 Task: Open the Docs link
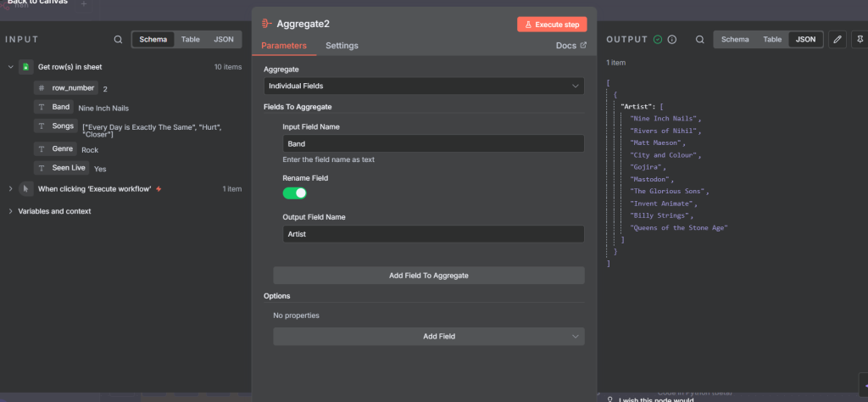pyautogui.click(x=570, y=46)
